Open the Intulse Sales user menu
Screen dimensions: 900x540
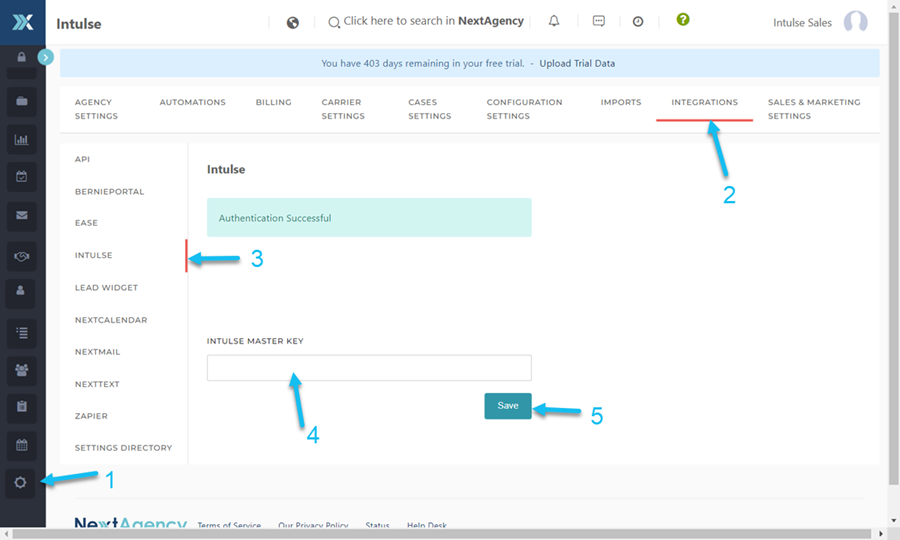coord(802,23)
